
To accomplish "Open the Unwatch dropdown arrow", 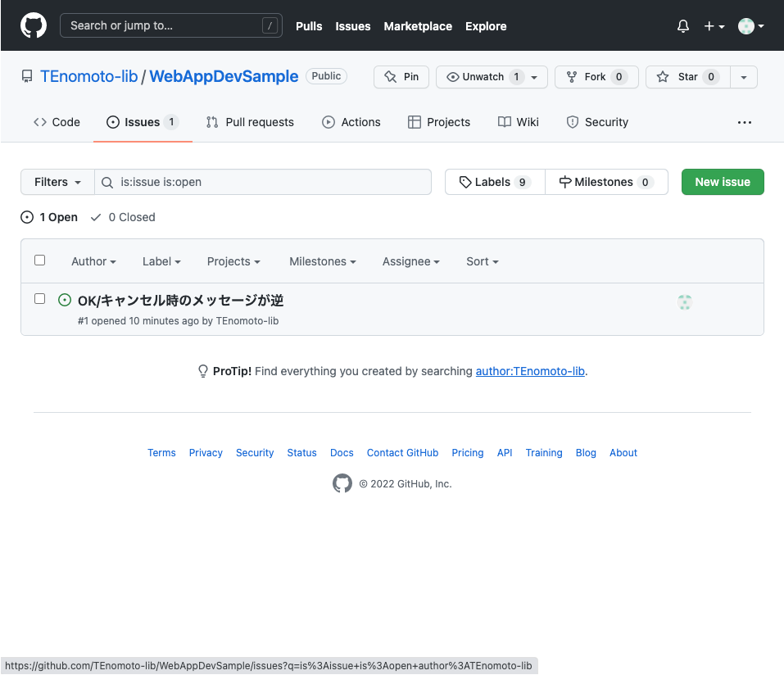I will pos(534,78).
